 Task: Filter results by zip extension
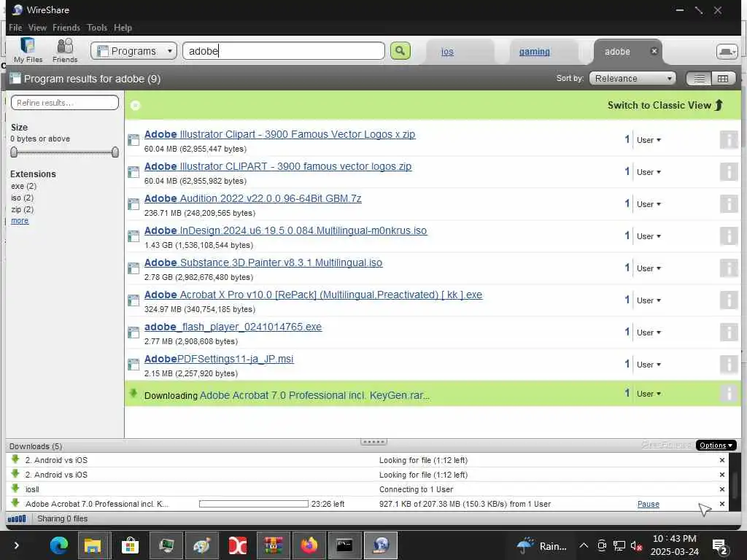(22, 209)
